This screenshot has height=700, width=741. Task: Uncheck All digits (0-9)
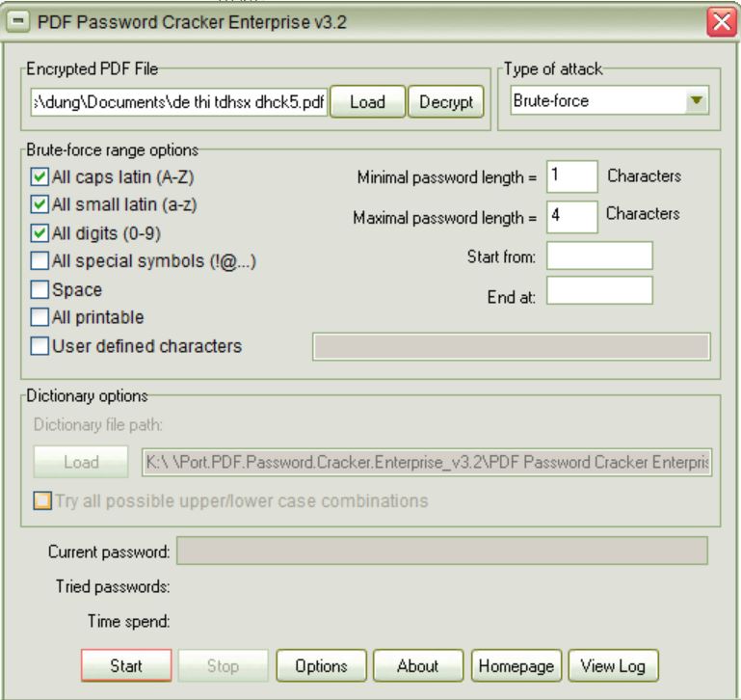(x=40, y=233)
